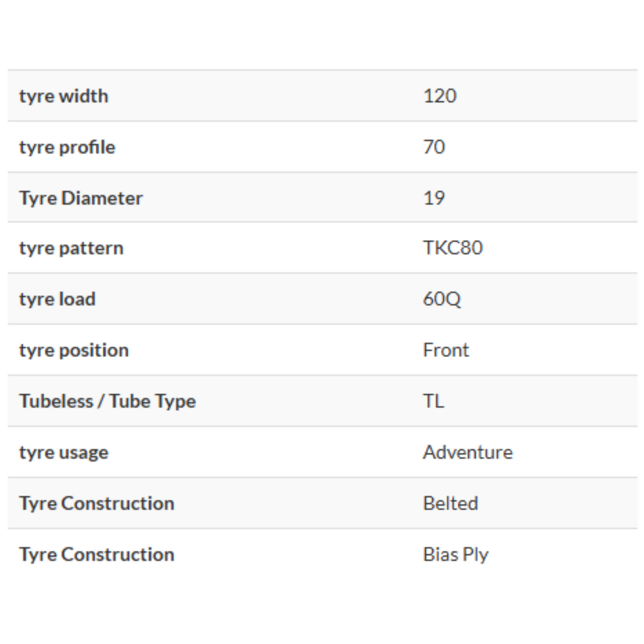
Task: Select the Front position value
Action: 446,351
